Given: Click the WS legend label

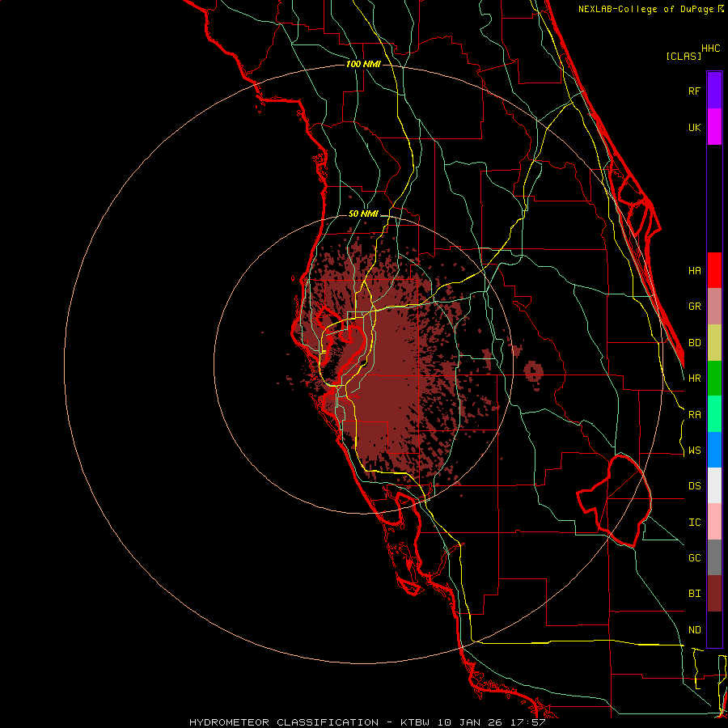Looking at the screenshot, I should tap(695, 451).
